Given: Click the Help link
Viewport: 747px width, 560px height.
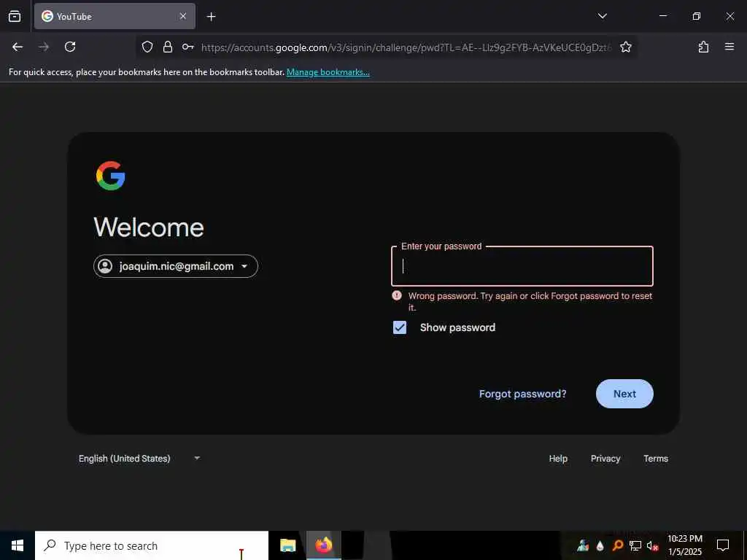Looking at the screenshot, I should [x=558, y=459].
